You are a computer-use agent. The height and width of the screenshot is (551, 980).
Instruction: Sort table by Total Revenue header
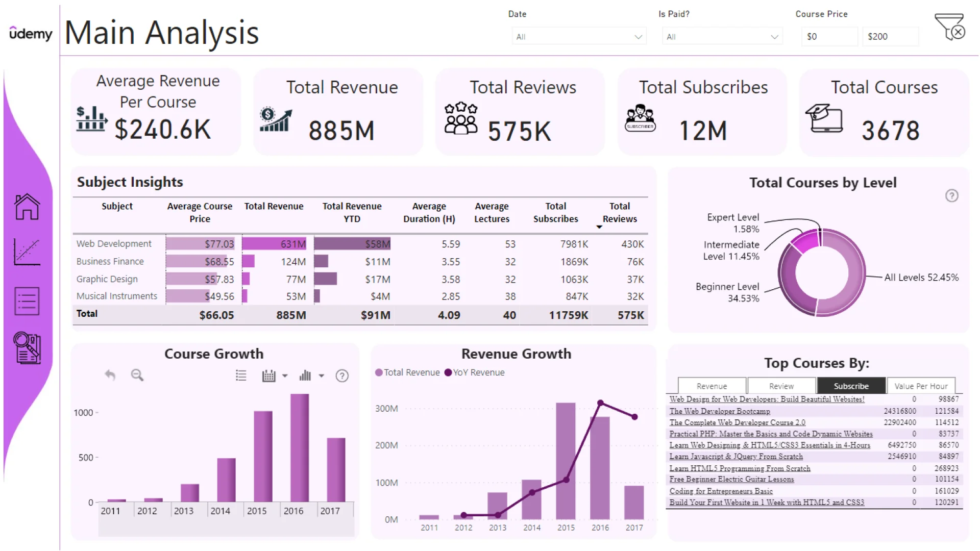pos(274,206)
